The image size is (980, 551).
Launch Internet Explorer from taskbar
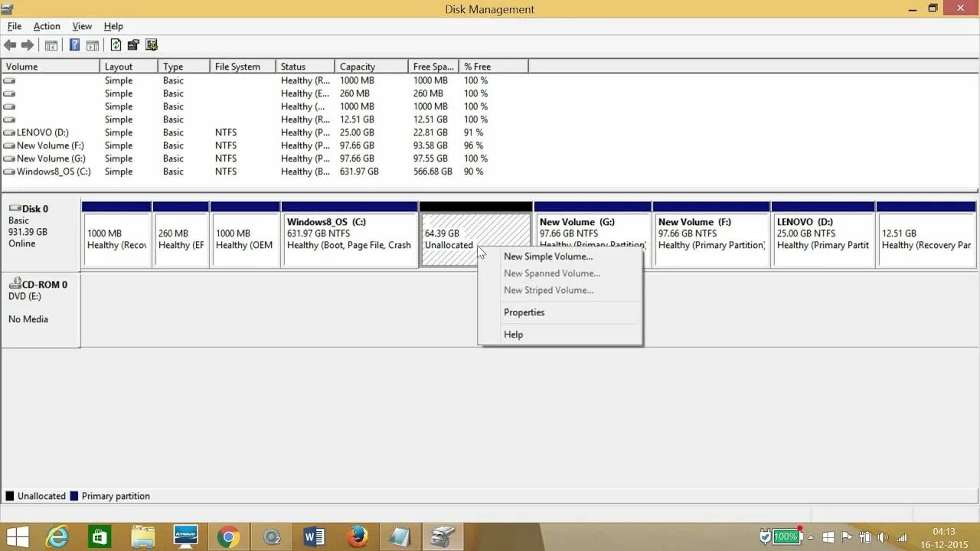click(x=57, y=537)
